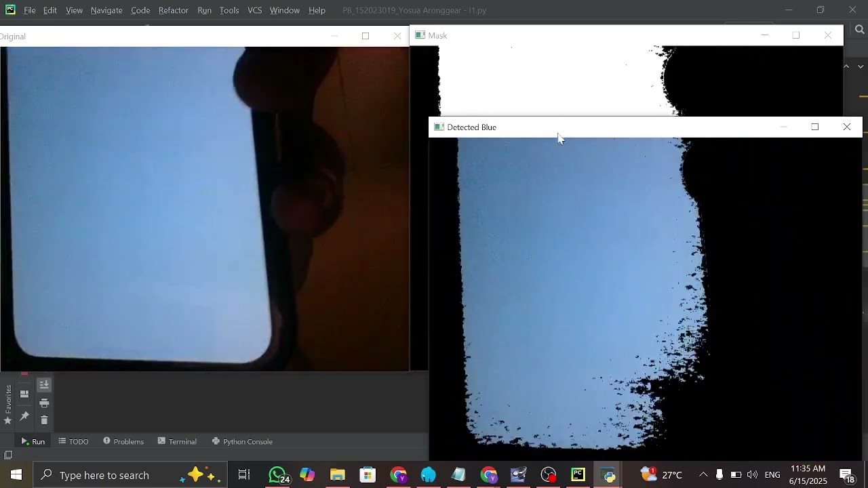Show hidden system tray icons
Screen dimensions: 868x488
point(703,475)
